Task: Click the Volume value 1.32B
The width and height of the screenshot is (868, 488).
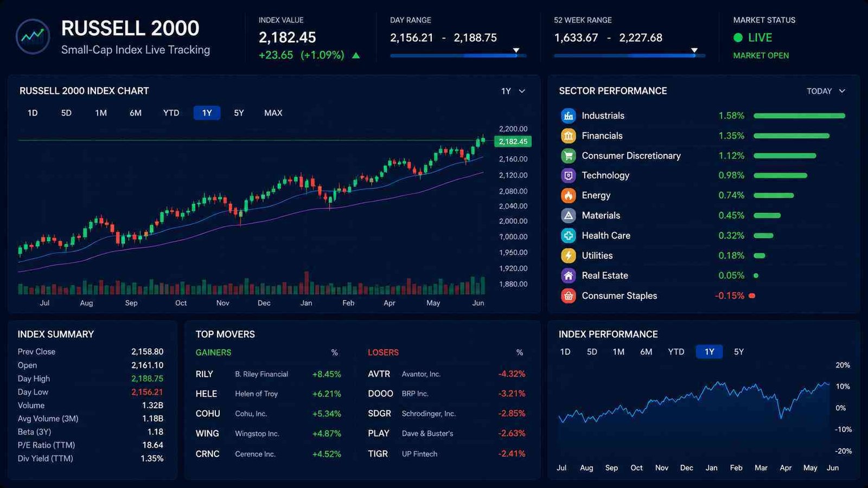Action: pos(152,405)
